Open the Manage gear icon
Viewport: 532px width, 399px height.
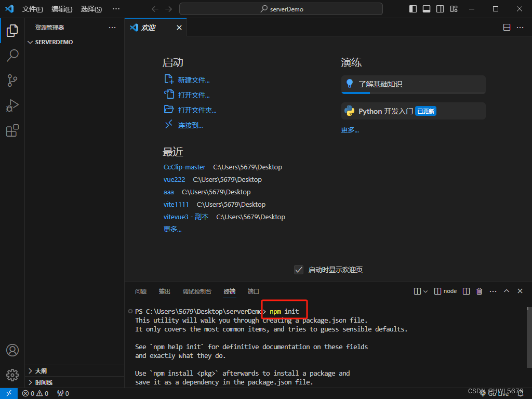click(12, 375)
